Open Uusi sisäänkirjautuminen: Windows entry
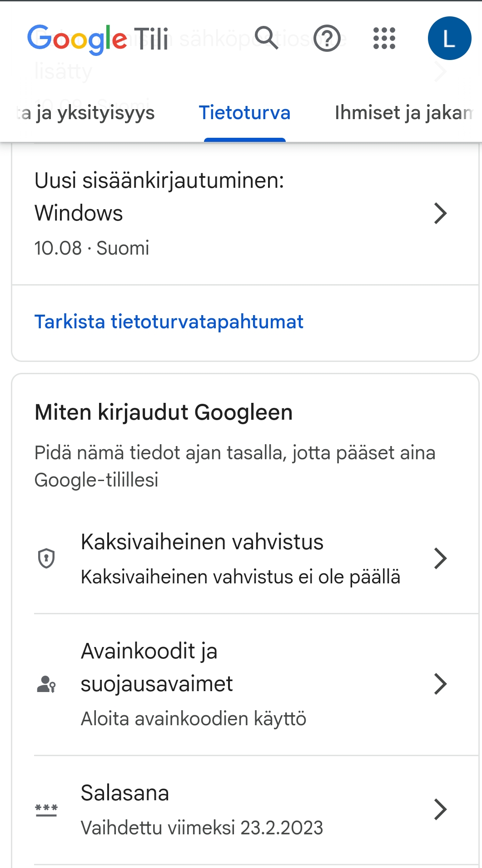The height and width of the screenshot is (868, 482). click(159, 197)
